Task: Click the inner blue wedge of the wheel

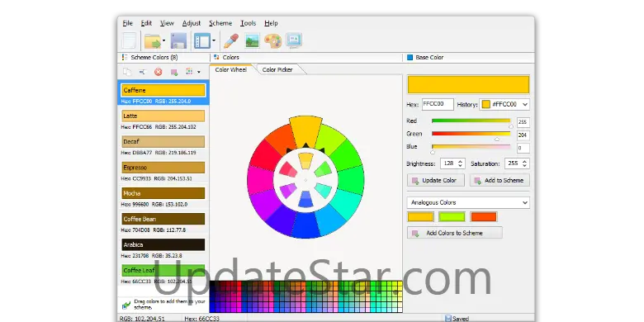Action: (305, 199)
